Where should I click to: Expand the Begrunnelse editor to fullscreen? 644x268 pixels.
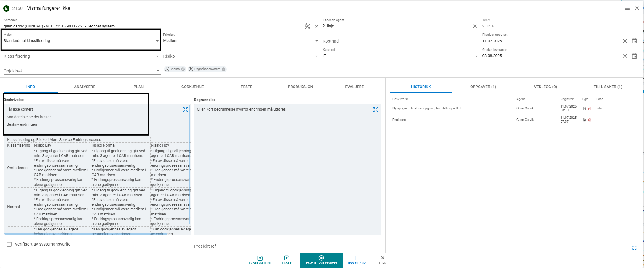[376, 110]
